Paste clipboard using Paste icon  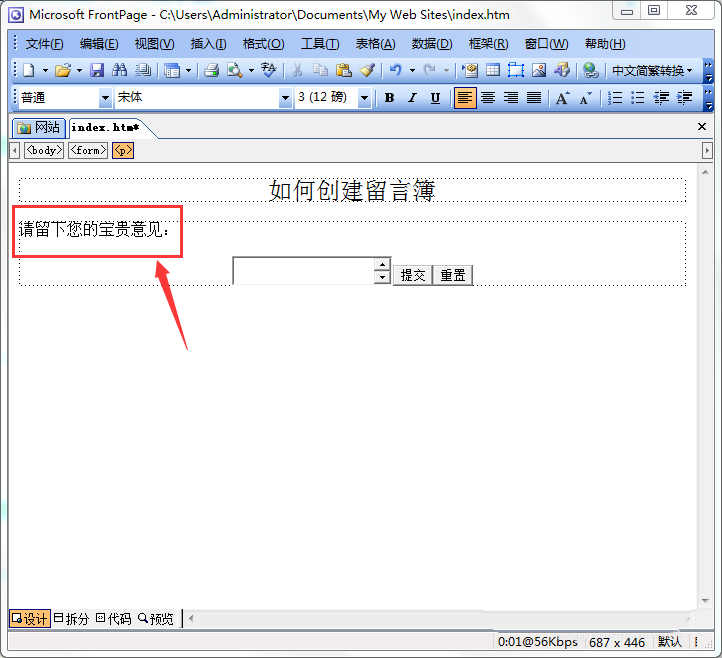(344, 70)
